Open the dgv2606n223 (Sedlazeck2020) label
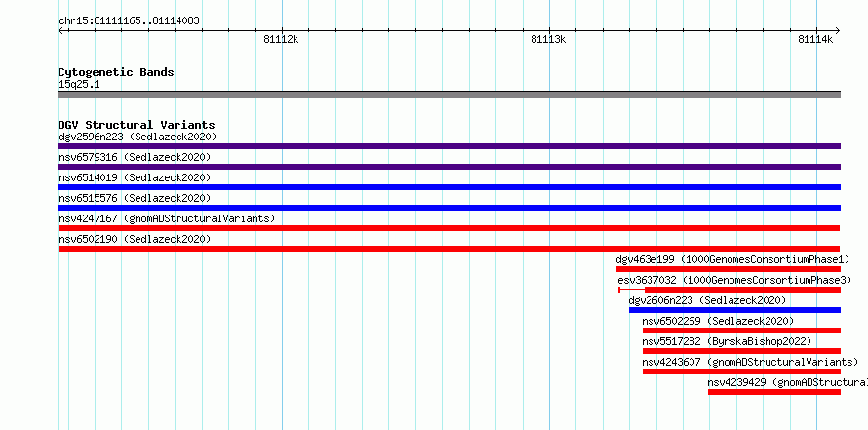 click(707, 300)
